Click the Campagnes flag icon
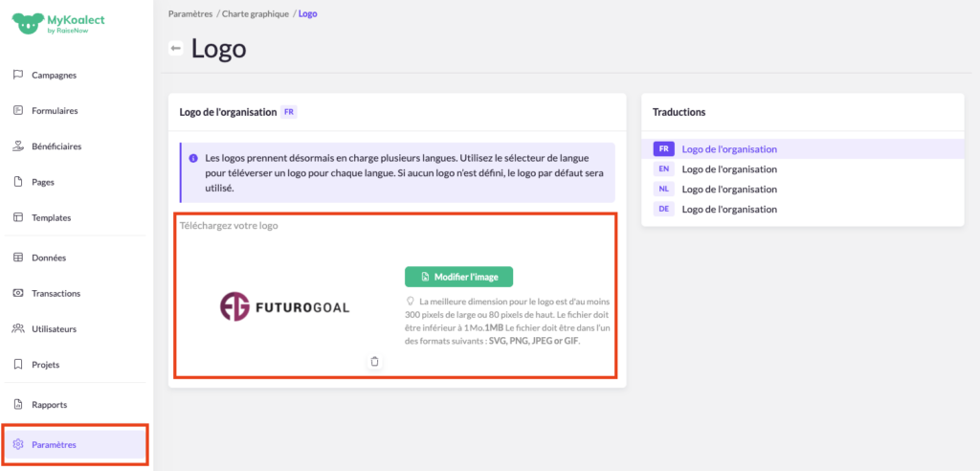This screenshot has height=471, width=980. point(17,75)
